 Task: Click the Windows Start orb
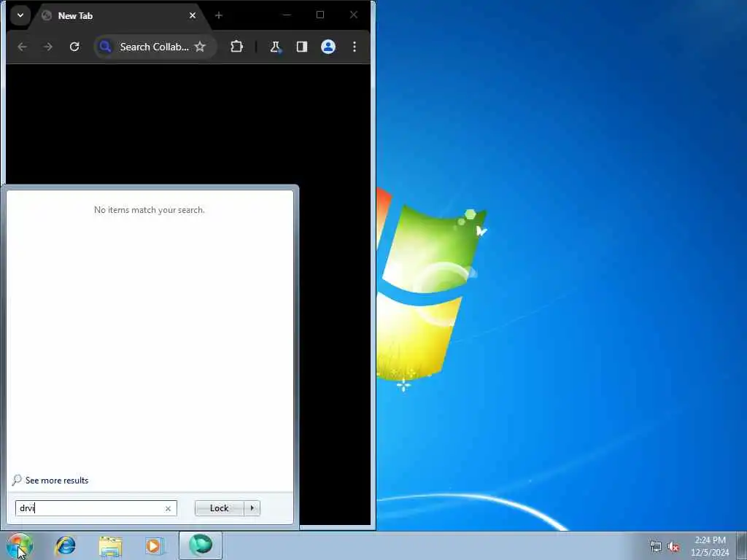point(20,545)
